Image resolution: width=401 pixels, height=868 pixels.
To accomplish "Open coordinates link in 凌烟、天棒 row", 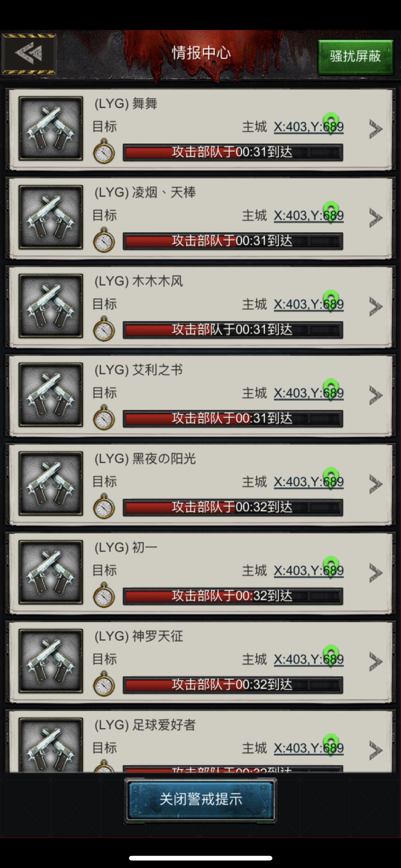I will pyautogui.click(x=309, y=216).
